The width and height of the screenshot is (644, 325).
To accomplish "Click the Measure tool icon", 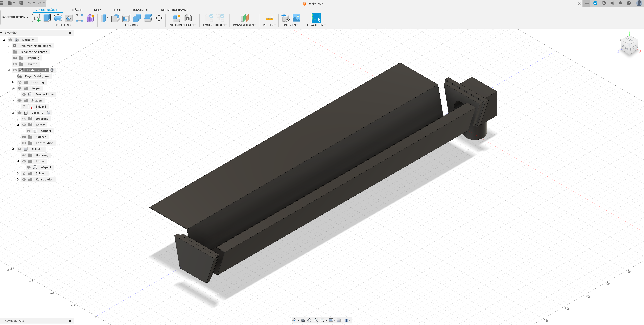I will point(269,18).
